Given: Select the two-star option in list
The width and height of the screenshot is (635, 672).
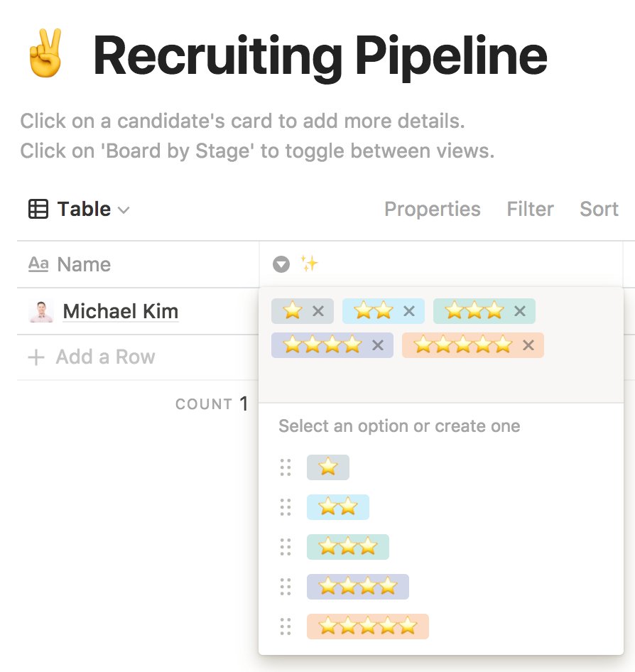Looking at the screenshot, I should (x=337, y=507).
